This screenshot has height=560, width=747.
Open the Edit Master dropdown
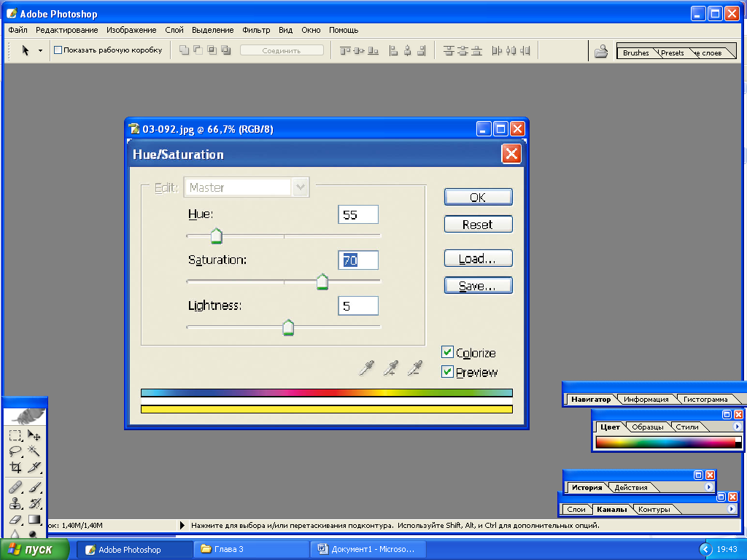click(x=300, y=187)
